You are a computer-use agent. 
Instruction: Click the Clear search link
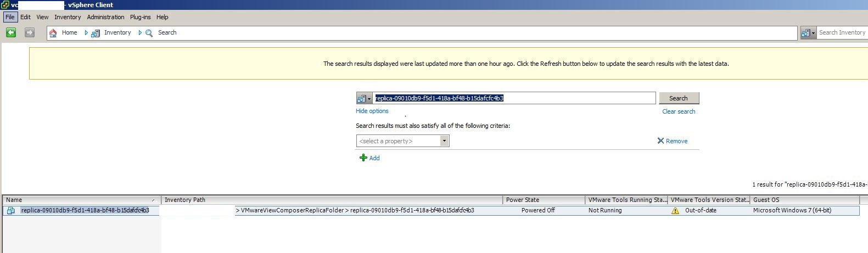679,111
